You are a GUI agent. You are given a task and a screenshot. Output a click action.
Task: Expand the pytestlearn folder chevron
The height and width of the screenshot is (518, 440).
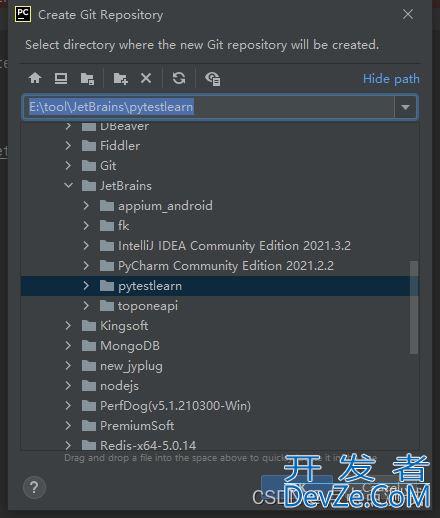86,286
